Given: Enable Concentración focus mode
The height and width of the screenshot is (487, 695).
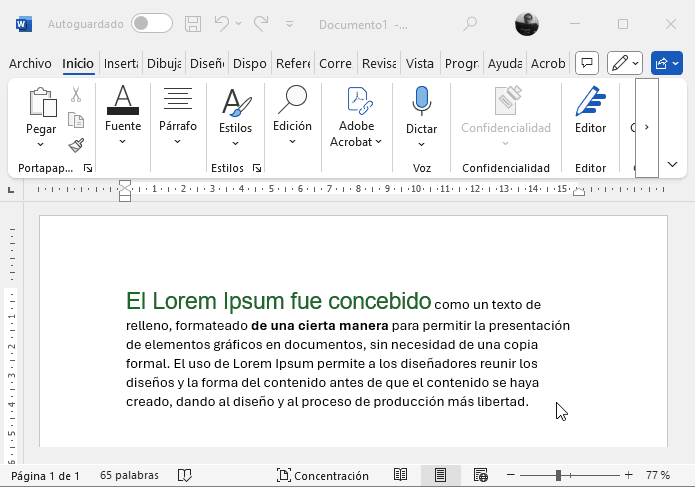Looking at the screenshot, I should coord(322,475).
